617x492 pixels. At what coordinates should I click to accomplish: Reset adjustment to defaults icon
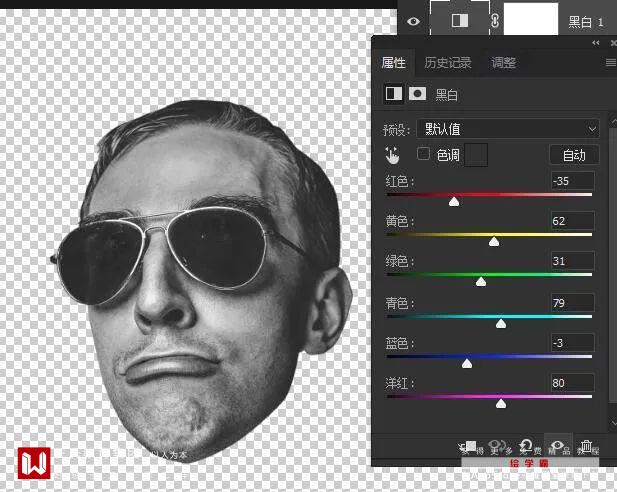(526, 446)
